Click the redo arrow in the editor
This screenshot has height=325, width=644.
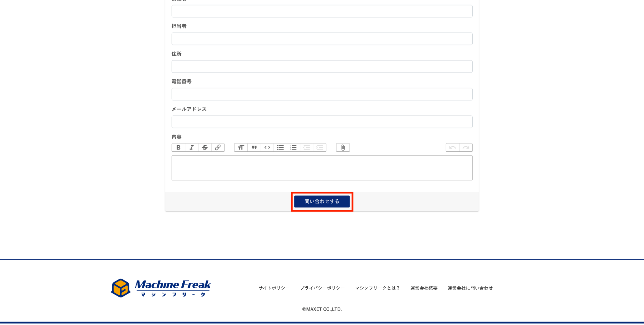pos(466,148)
